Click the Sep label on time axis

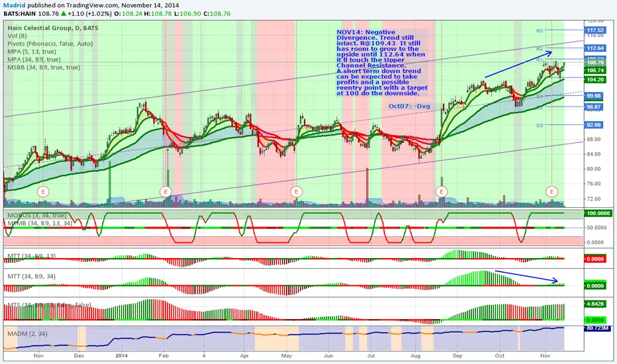457,356
